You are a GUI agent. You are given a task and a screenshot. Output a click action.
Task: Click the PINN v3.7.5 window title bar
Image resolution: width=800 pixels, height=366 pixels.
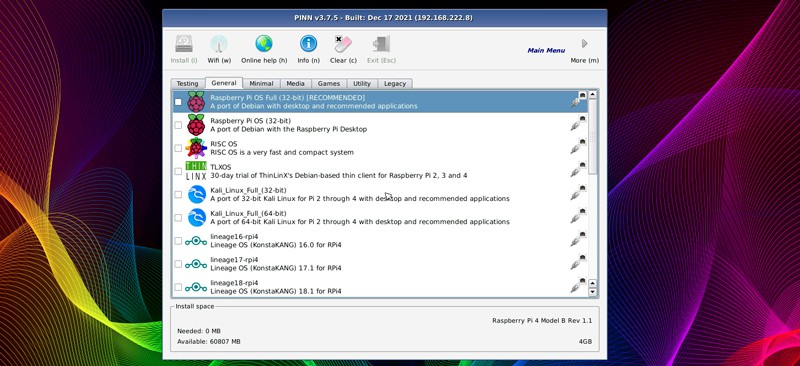pos(384,17)
